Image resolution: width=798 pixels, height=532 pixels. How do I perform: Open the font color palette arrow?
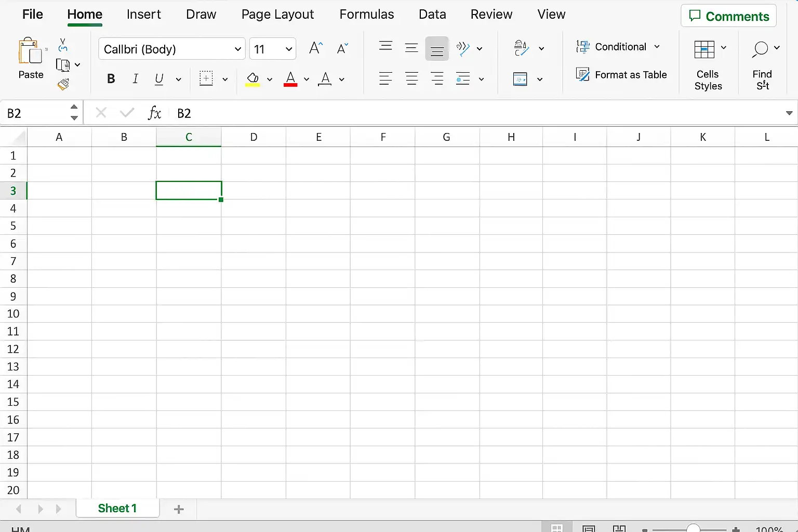(x=306, y=79)
